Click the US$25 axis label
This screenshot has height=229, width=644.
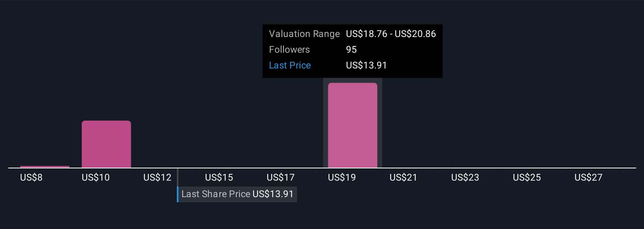point(527,177)
